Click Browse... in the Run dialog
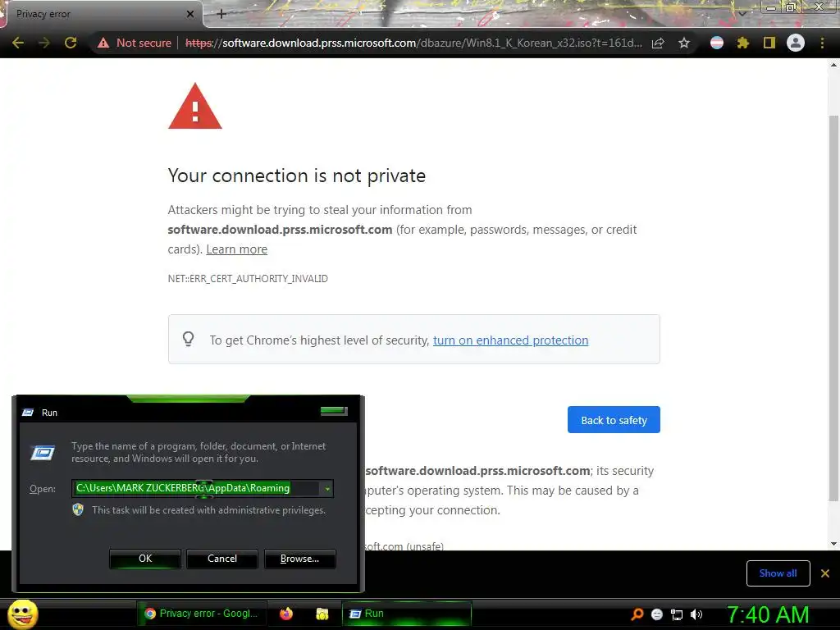Viewport: 840px width, 630px height. (x=300, y=559)
